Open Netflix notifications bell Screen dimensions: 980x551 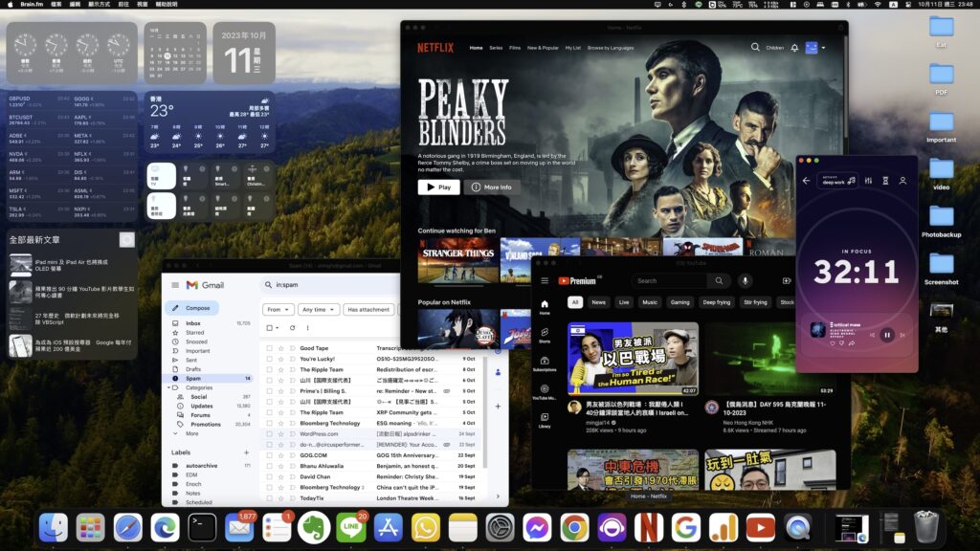click(x=794, y=48)
